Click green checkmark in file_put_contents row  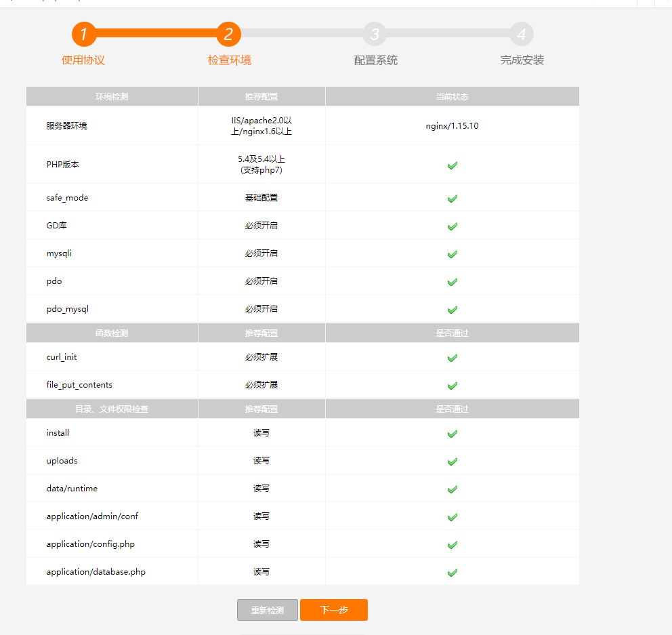click(x=452, y=386)
